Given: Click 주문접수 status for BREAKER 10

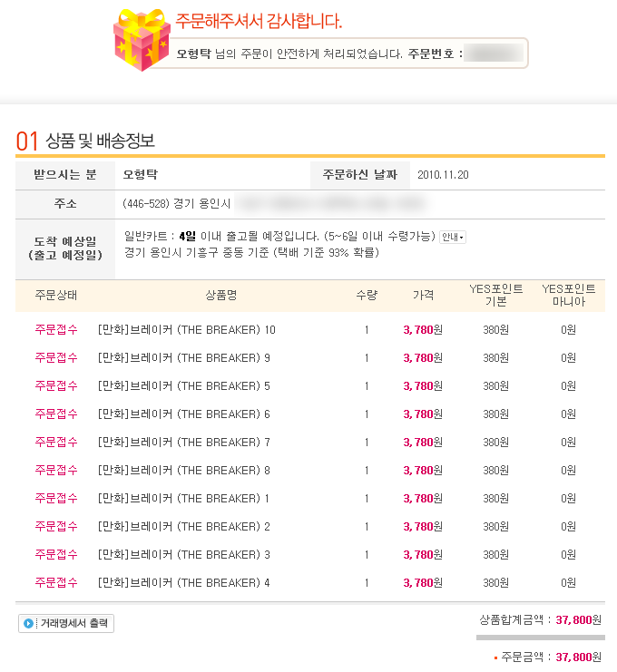Looking at the screenshot, I should [x=56, y=330].
